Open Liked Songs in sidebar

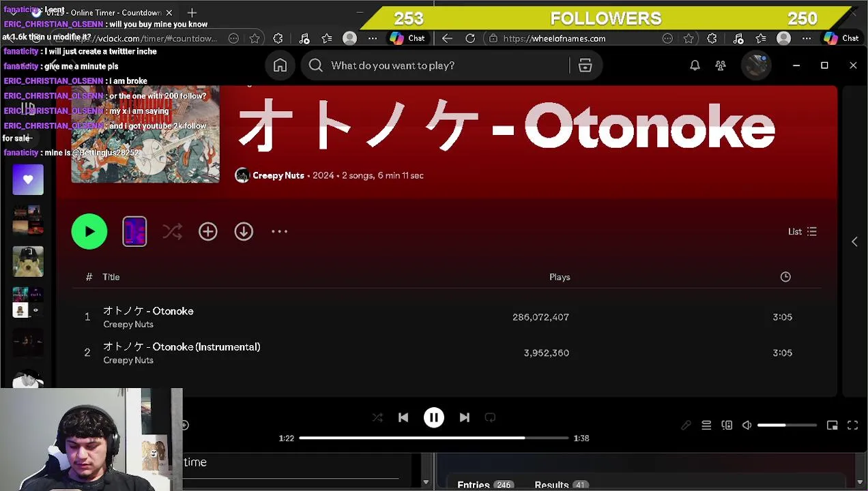(x=28, y=180)
